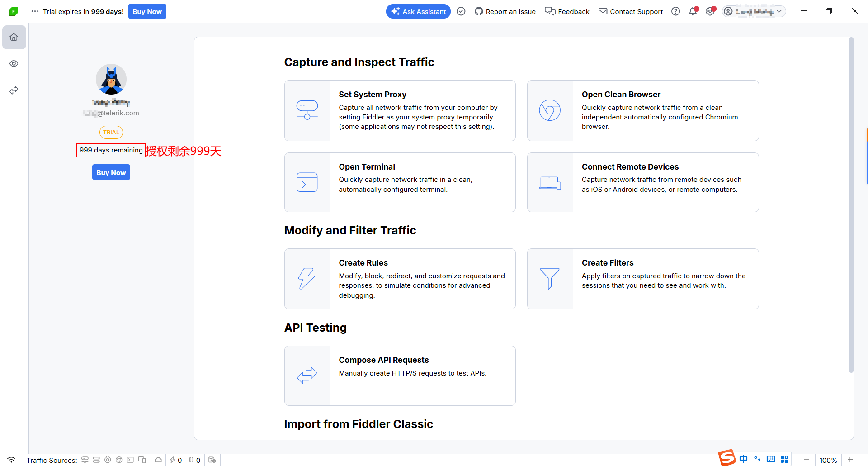This screenshot has width=868, height=466.
Task: Click the help question mark icon
Action: [675, 11]
